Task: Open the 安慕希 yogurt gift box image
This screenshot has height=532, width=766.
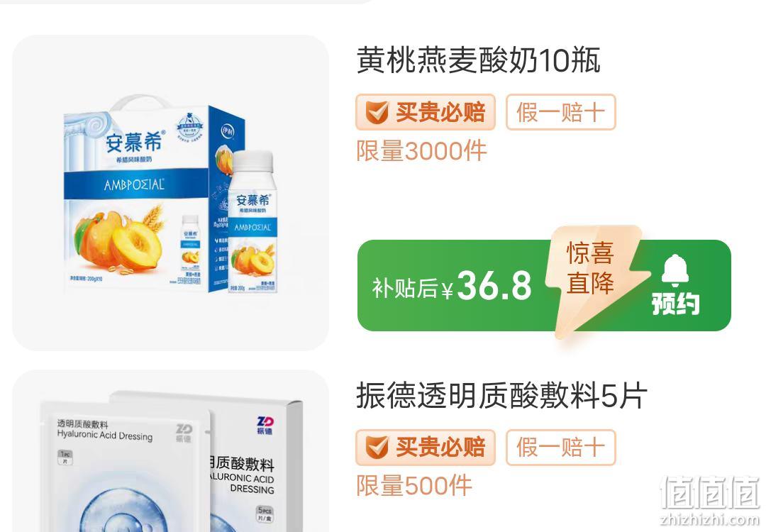Action: click(x=170, y=192)
